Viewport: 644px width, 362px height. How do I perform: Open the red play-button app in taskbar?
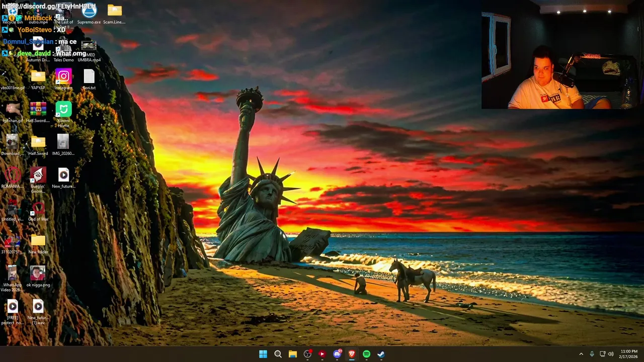[x=322, y=354]
